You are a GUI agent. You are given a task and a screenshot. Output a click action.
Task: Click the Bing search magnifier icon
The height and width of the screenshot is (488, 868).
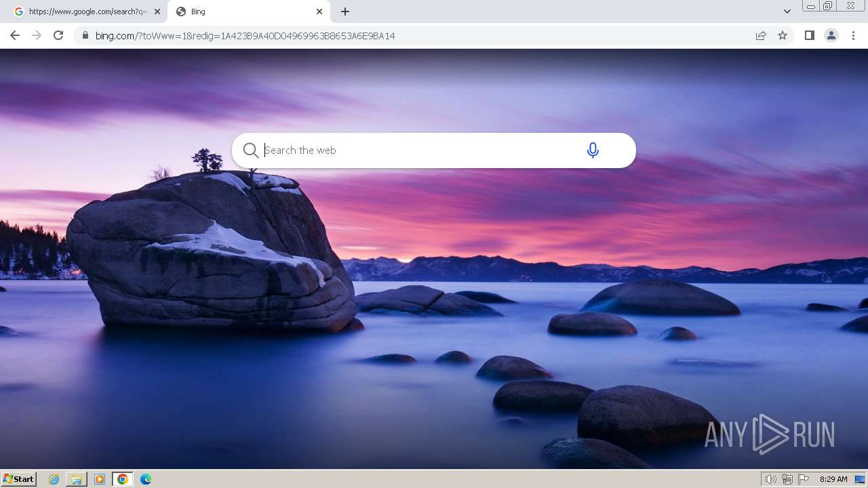tap(250, 150)
